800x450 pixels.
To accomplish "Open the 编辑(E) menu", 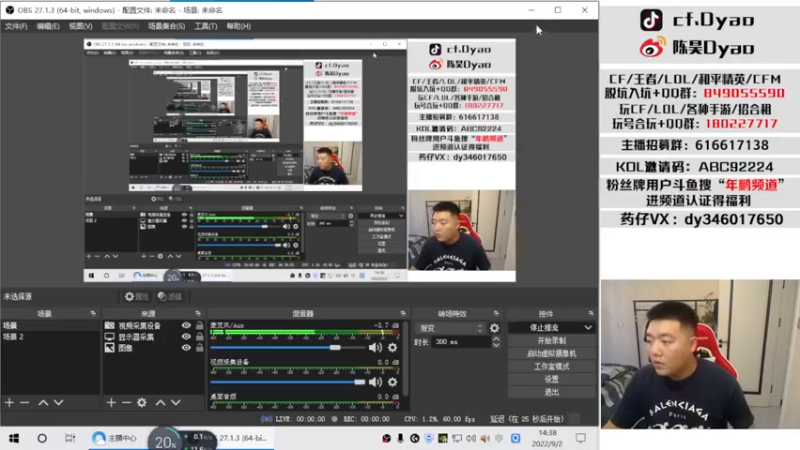I will click(48, 26).
